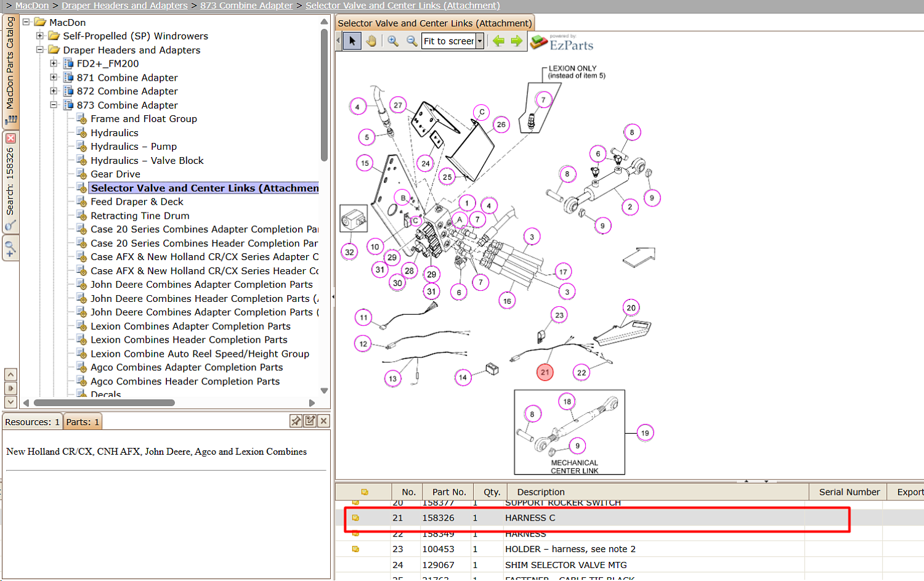924x581 pixels.
Task: Open Feed Draper & Deck tree item
Action: point(137,201)
